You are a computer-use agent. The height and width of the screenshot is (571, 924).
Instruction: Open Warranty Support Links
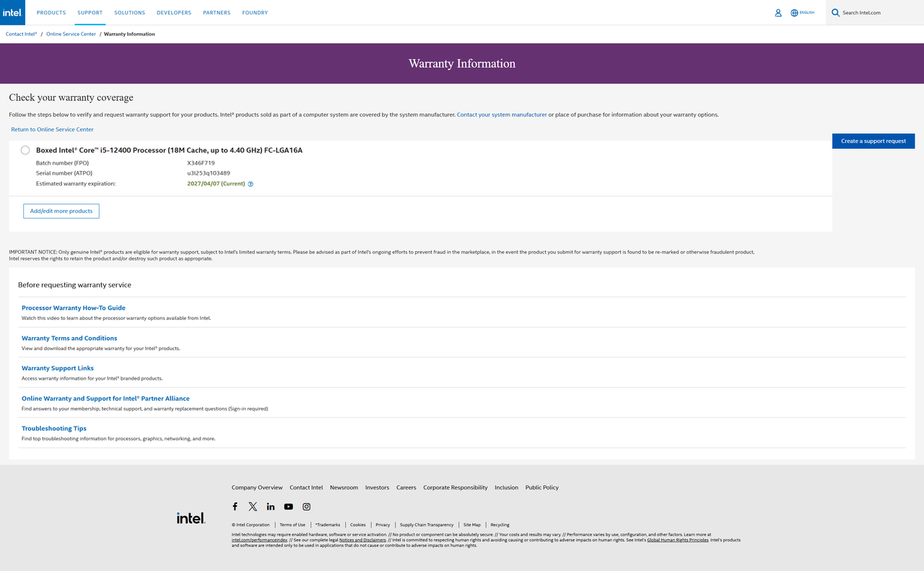point(58,368)
